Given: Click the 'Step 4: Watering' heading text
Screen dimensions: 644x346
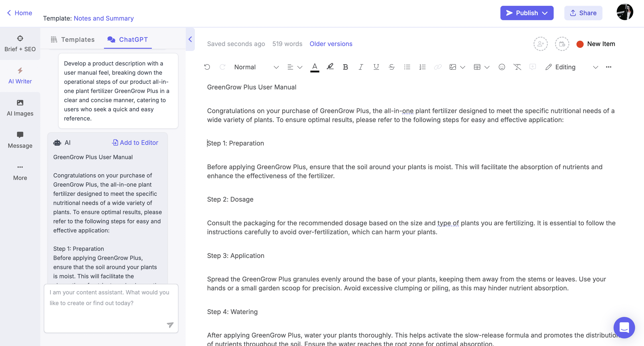Looking at the screenshot, I should (x=232, y=312).
